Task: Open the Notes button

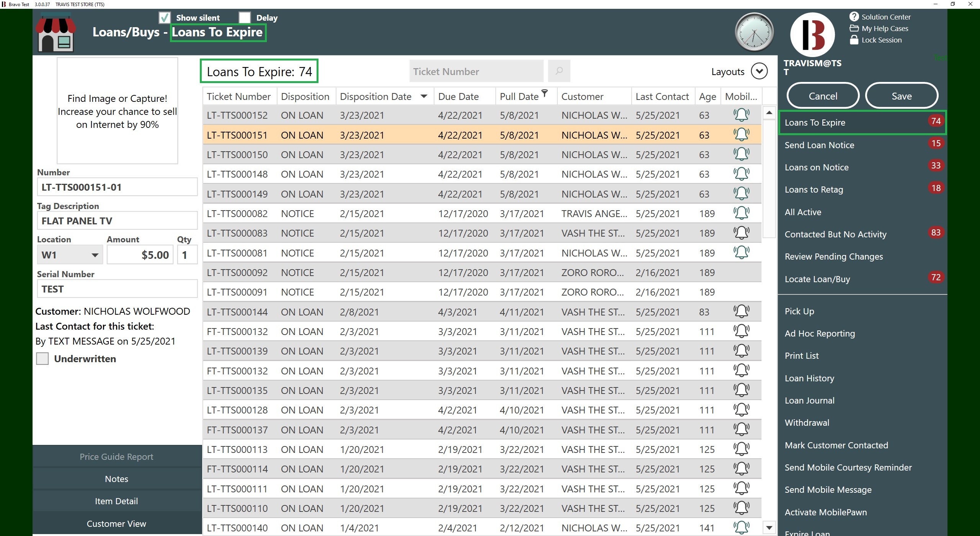Action: pos(117,479)
